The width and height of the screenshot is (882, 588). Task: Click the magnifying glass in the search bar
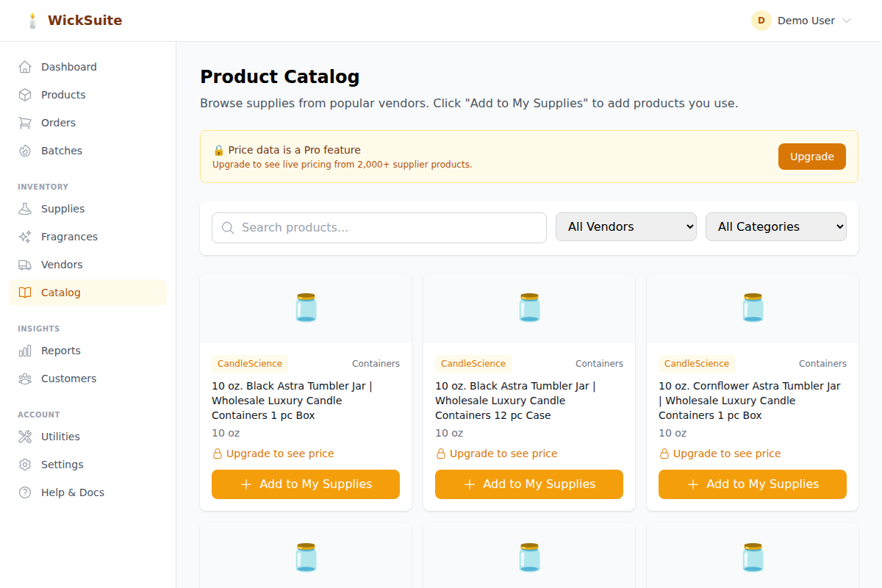point(228,228)
